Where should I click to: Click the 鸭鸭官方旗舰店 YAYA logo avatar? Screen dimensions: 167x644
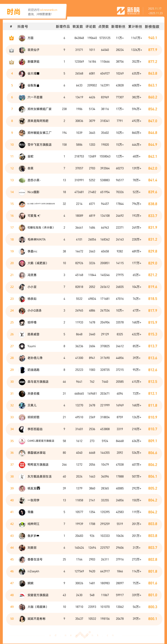[x=22, y=465]
